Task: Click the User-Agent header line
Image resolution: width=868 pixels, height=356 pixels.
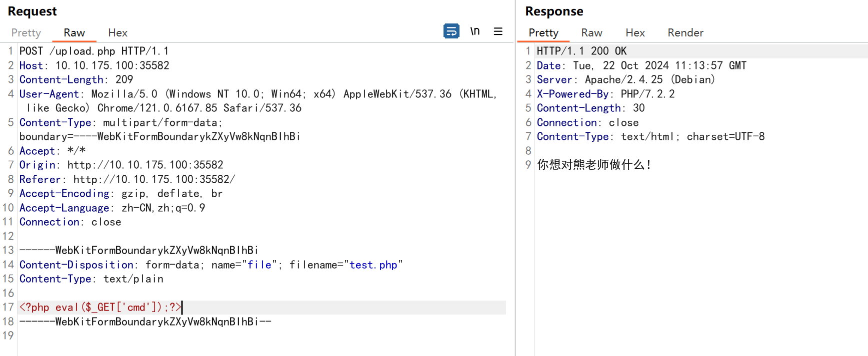Action: [258, 101]
